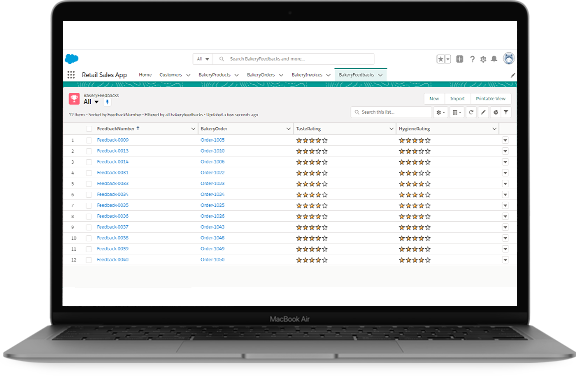Viewport: 576px width, 376px height.
Task: Open the list view controls gear dropdown
Action: click(x=440, y=112)
